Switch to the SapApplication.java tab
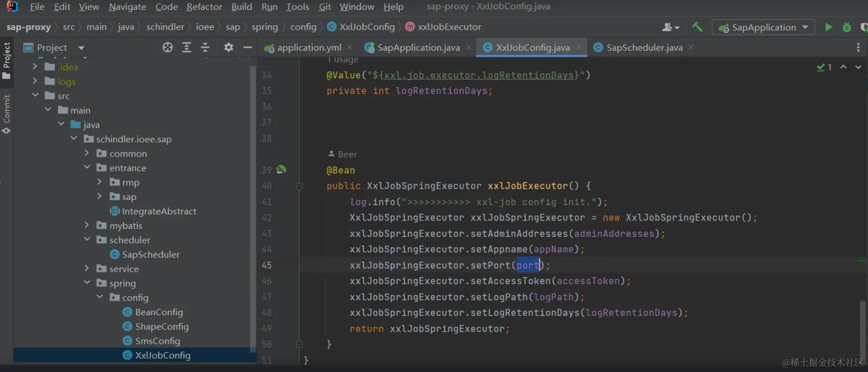Image resolution: width=868 pixels, height=372 pixels. coord(419,48)
